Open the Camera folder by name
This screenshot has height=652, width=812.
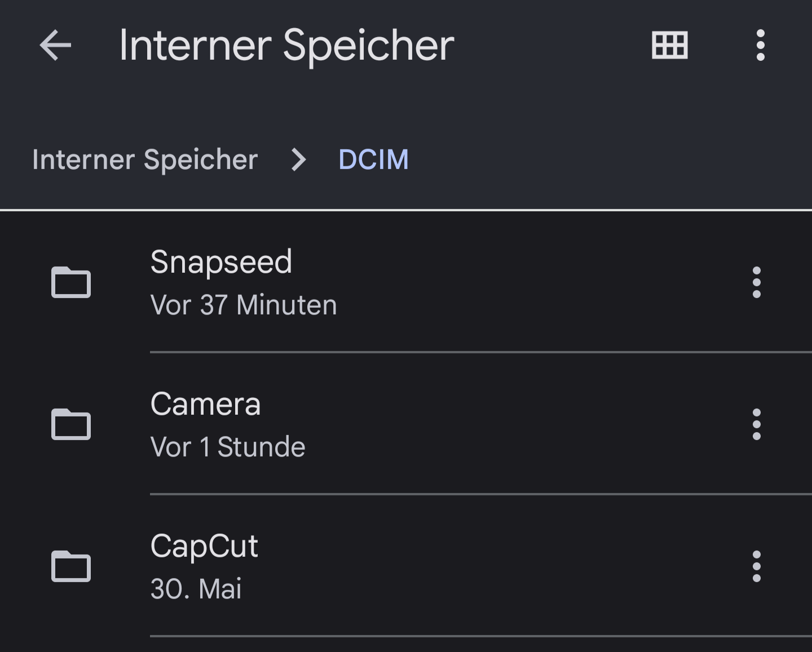[x=205, y=404]
